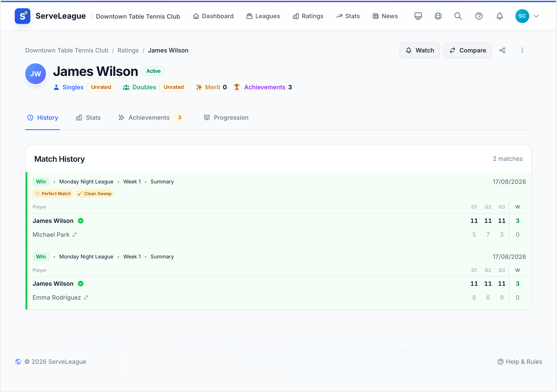The image size is (557, 392).
Task: Open News in top navigation
Action: [x=385, y=16]
